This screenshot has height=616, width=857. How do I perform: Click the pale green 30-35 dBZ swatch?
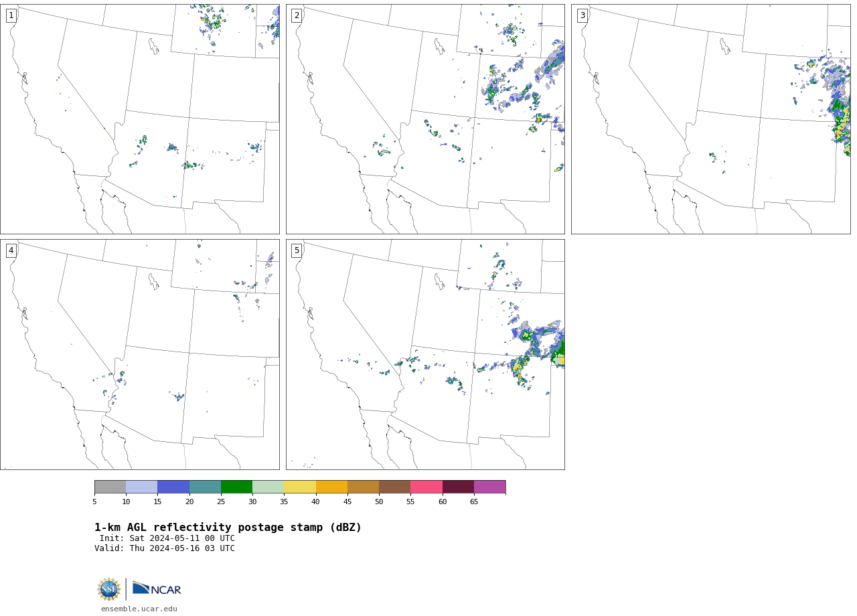pos(268,487)
